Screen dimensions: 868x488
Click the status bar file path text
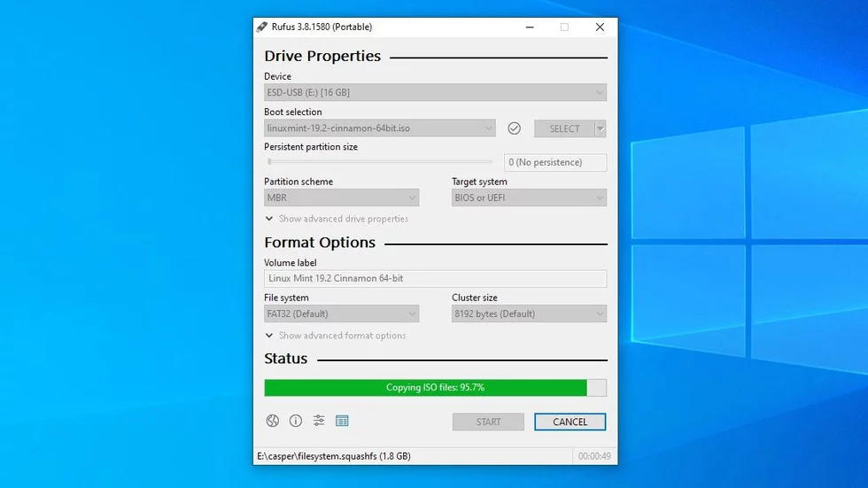(334, 456)
